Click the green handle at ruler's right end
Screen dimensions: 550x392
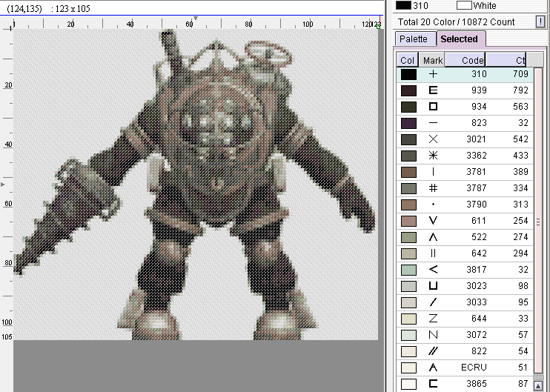[x=379, y=26]
